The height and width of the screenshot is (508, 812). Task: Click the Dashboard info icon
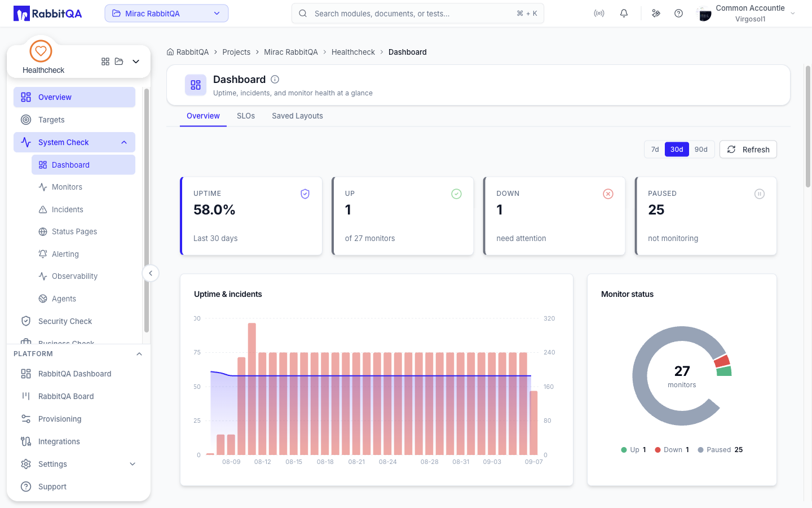[x=275, y=80]
